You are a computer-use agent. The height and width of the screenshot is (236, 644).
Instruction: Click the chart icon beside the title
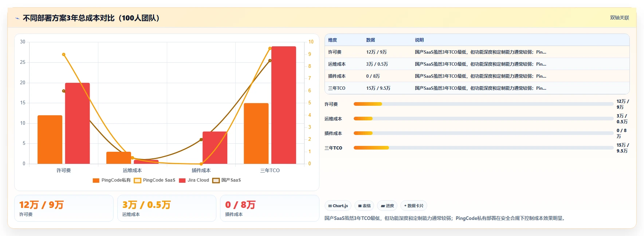(x=17, y=18)
